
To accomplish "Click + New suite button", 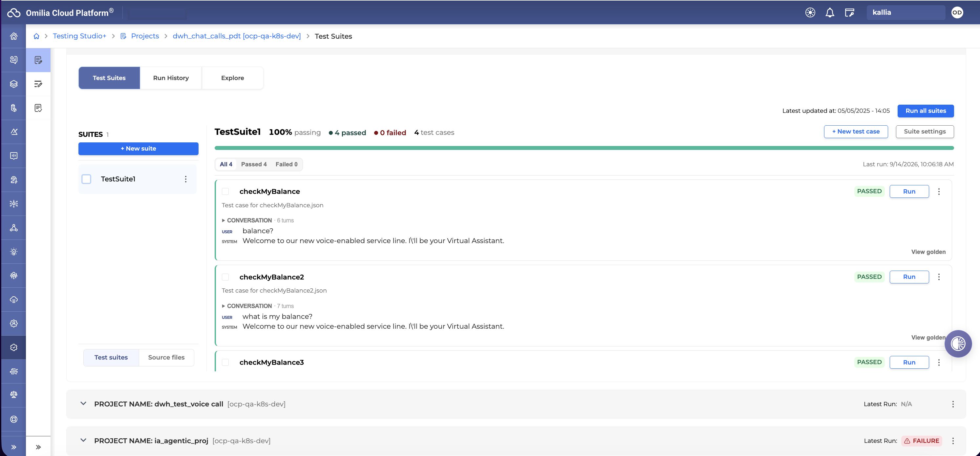I will click(x=138, y=149).
